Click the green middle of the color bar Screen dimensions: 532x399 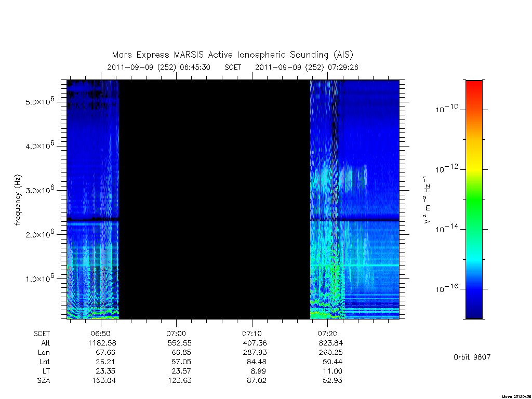coord(474,200)
